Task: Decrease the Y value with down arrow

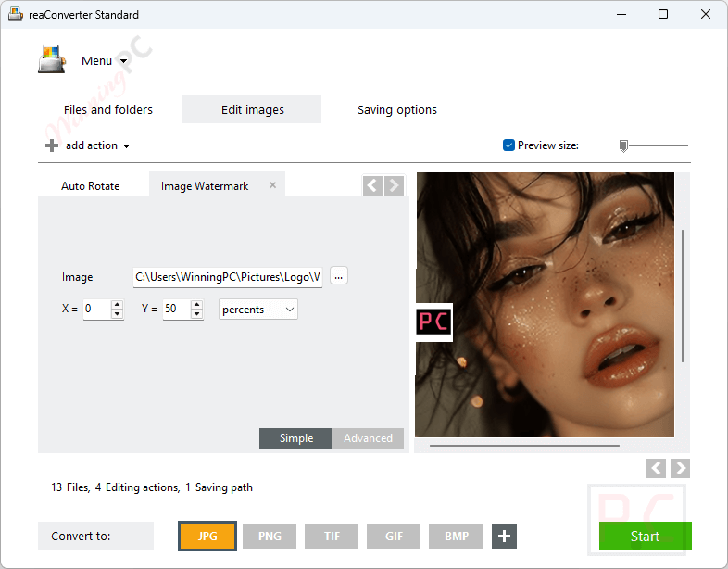Action: 197,314
